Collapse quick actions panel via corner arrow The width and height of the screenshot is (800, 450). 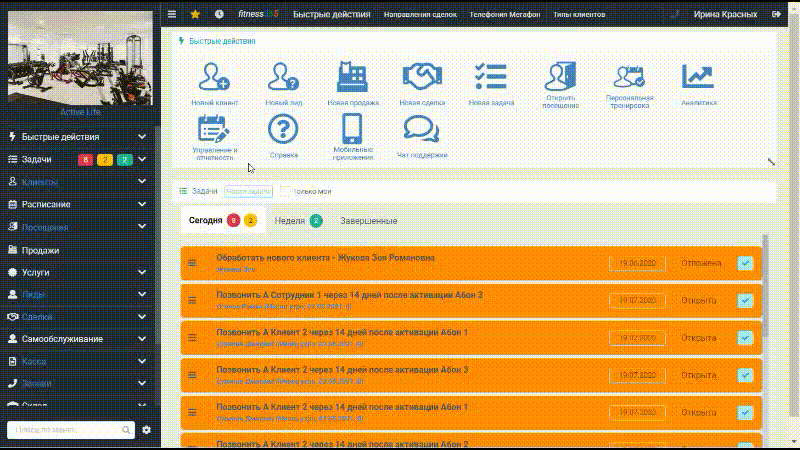[771, 162]
